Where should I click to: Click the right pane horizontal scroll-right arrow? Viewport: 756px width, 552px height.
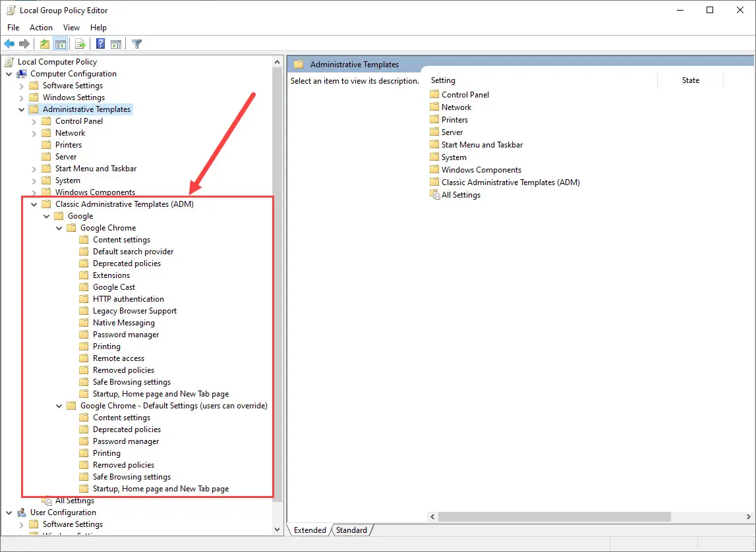(x=748, y=516)
